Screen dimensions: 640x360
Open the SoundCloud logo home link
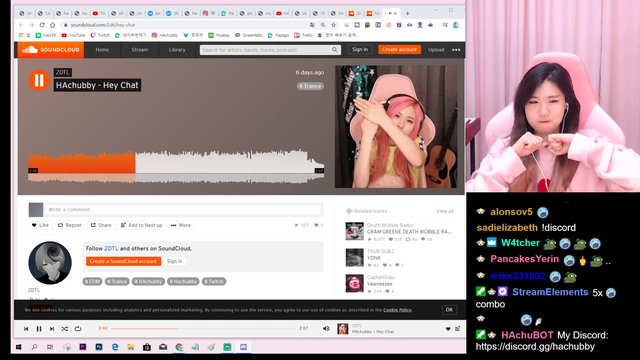[51, 50]
